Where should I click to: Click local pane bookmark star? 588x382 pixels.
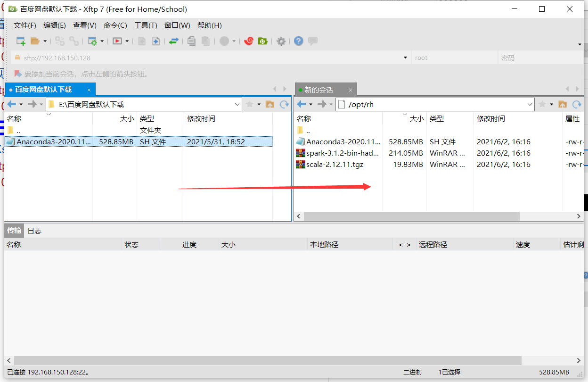pyautogui.click(x=250, y=104)
